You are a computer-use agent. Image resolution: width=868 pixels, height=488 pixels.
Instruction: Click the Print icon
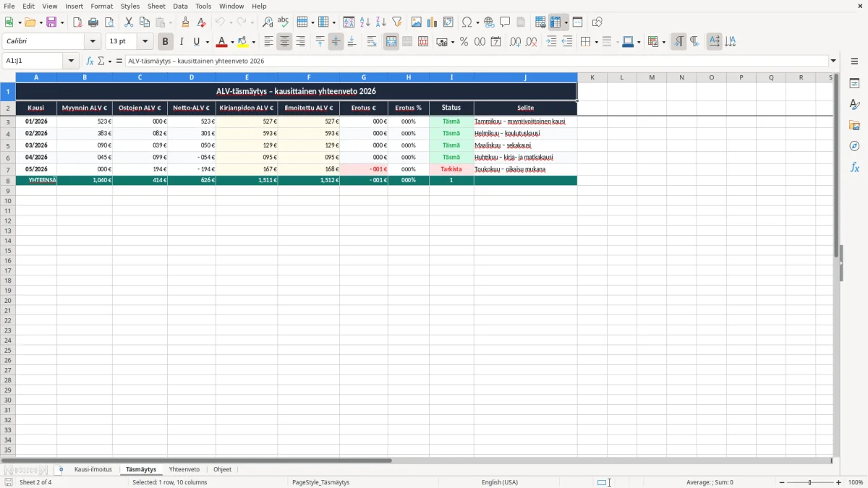93,22
